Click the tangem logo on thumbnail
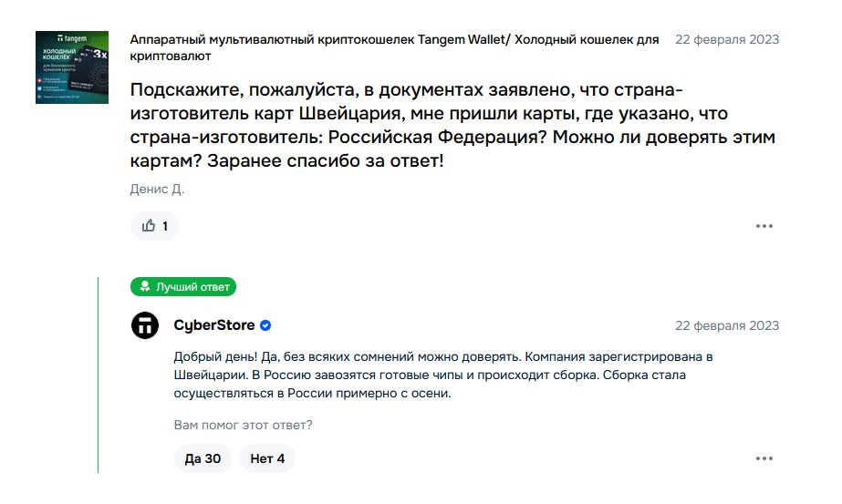 click(x=72, y=38)
